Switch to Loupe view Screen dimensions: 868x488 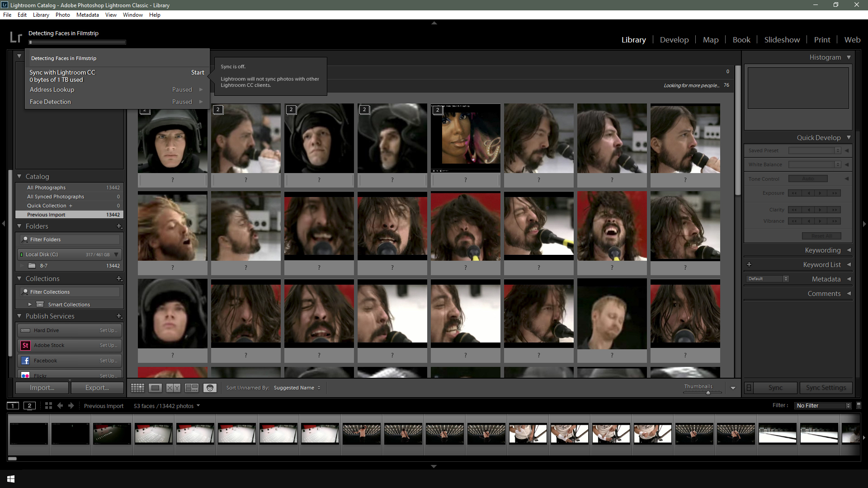(x=155, y=388)
